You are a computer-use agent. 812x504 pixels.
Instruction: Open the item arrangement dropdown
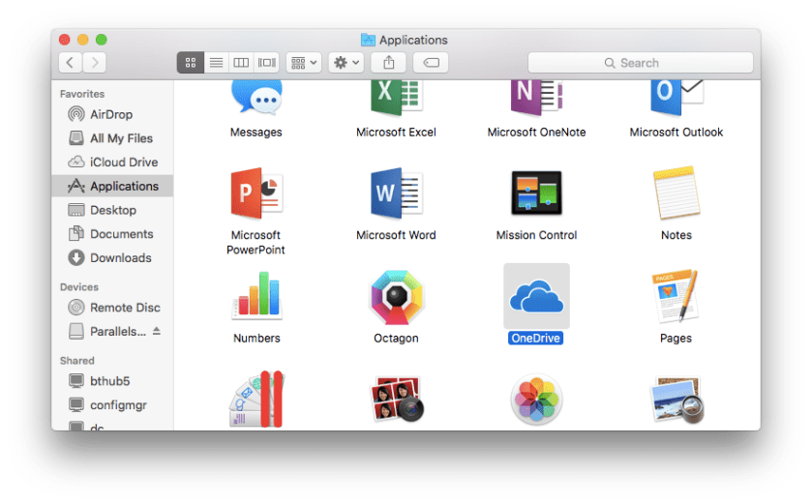point(304,63)
